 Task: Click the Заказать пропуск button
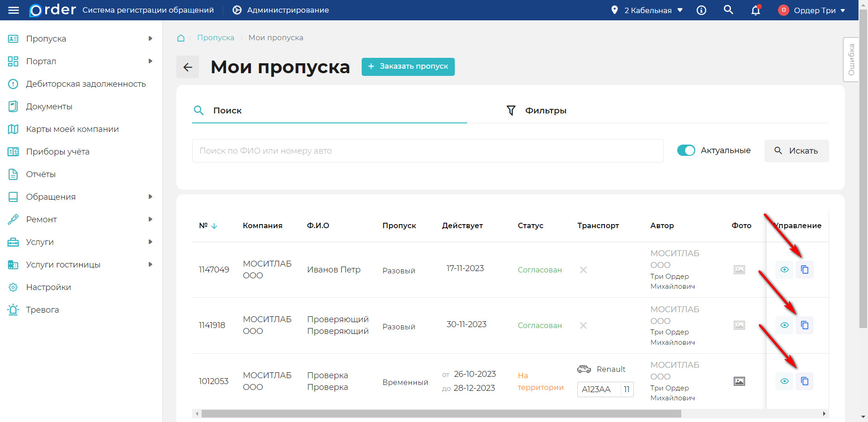click(x=408, y=66)
